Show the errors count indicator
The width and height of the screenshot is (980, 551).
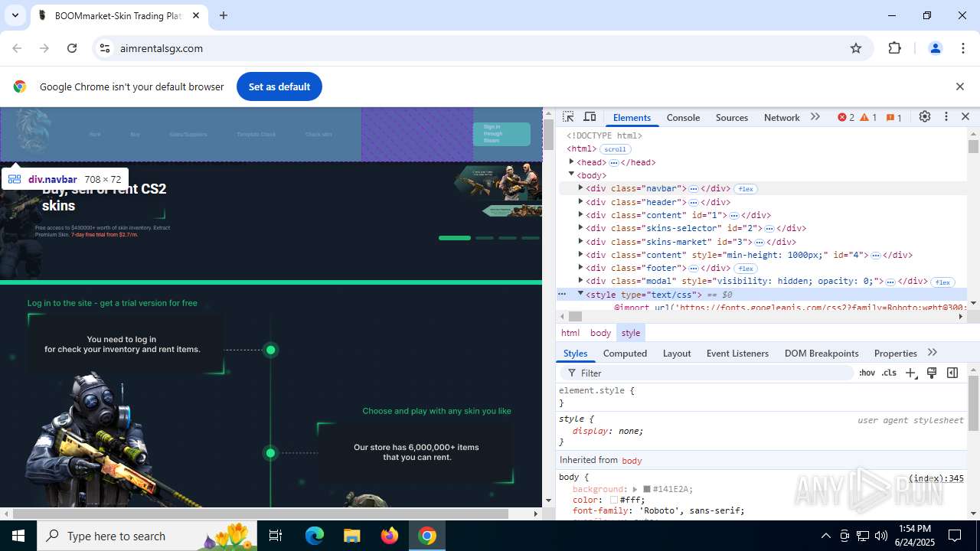[x=846, y=118]
